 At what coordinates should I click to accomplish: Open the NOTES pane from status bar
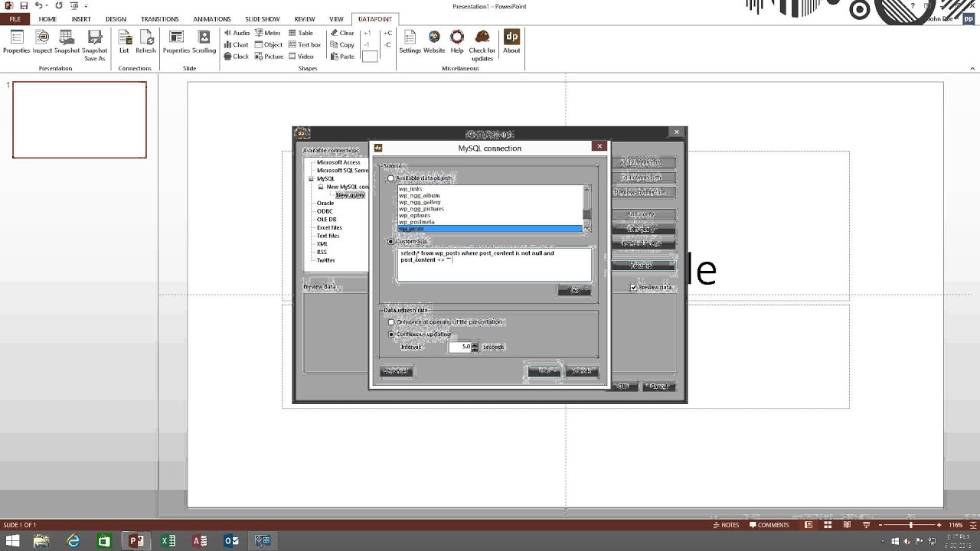[726, 525]
